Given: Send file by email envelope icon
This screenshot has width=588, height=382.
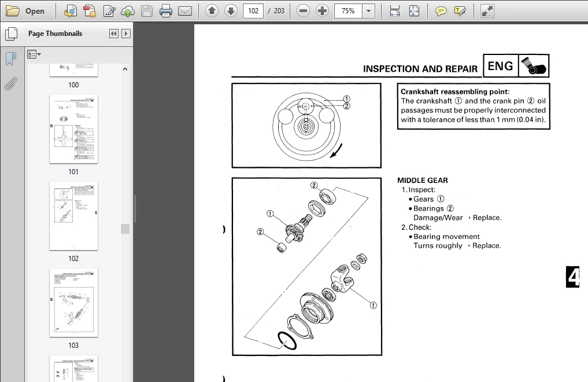Looking at the screenshot, I should [185, 11].
